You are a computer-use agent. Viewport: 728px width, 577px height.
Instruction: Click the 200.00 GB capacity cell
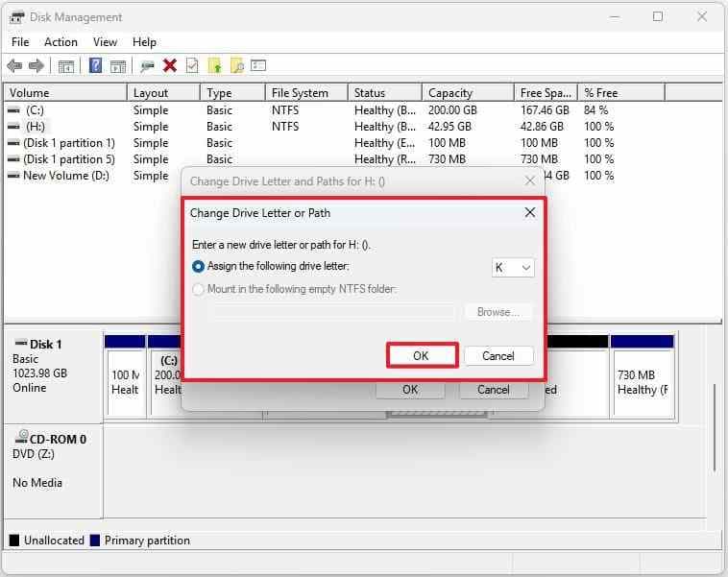(x=452, y=110)
